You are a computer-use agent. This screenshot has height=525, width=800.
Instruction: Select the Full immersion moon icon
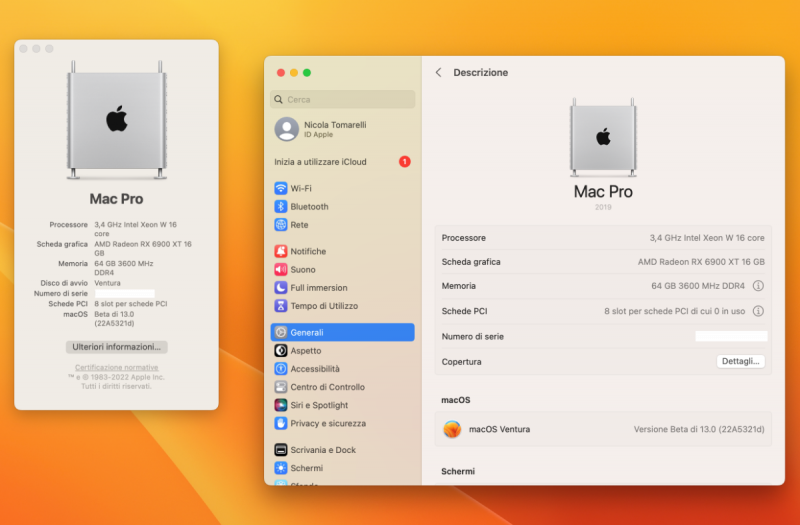(x=281, y=288)
